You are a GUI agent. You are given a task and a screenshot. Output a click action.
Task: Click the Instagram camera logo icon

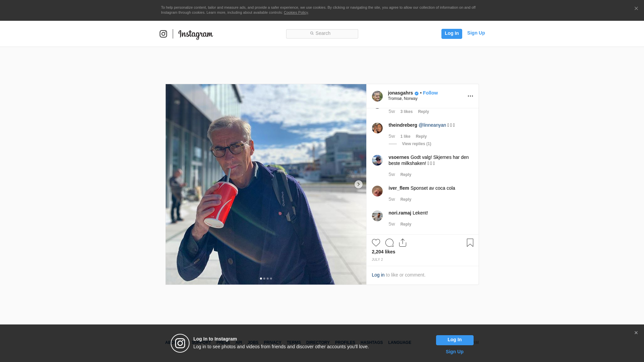tap(163, 34)
